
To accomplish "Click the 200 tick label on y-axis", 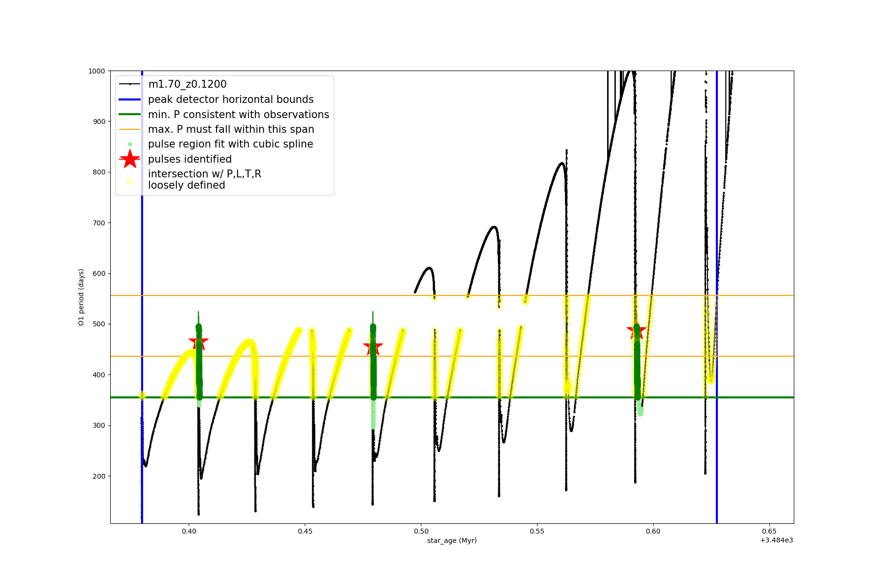I will [x=99, y=476].
